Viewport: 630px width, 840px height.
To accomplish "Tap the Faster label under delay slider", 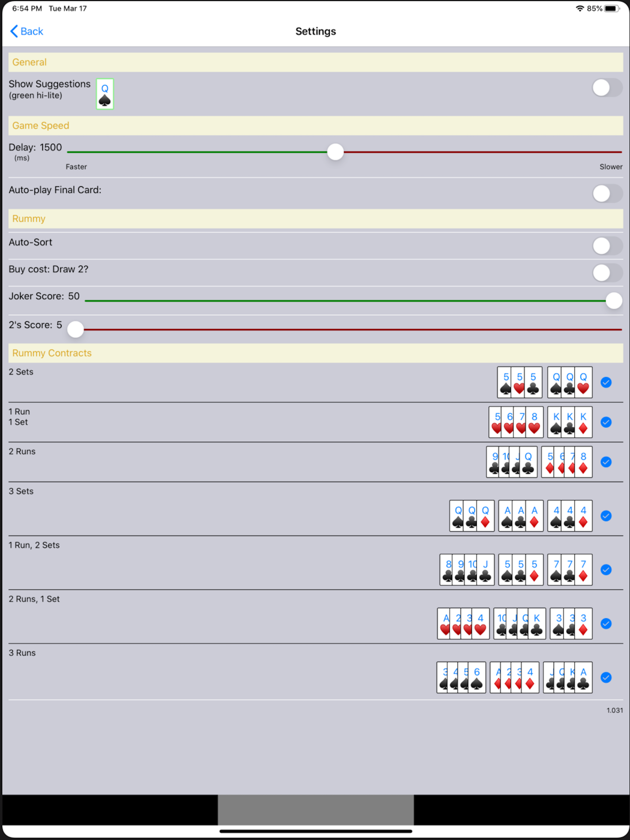I will pyautogui.click(x=76, y=167).
